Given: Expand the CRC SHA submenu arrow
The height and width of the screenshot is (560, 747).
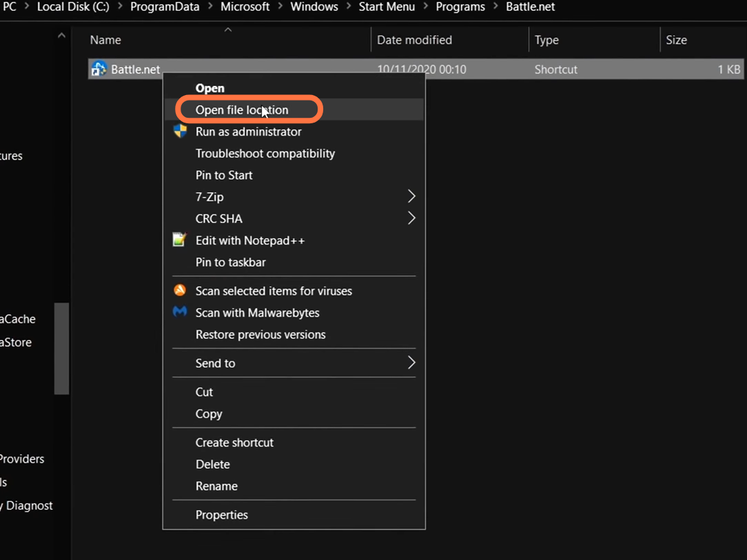Looking at the screenshot, I should (x=411, y=218).
